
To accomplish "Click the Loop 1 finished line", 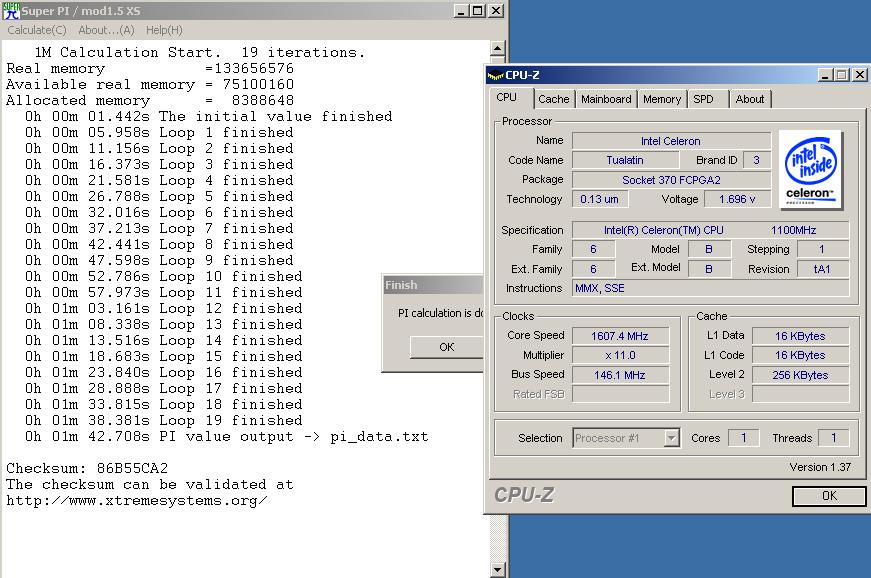I will point(159,132).
